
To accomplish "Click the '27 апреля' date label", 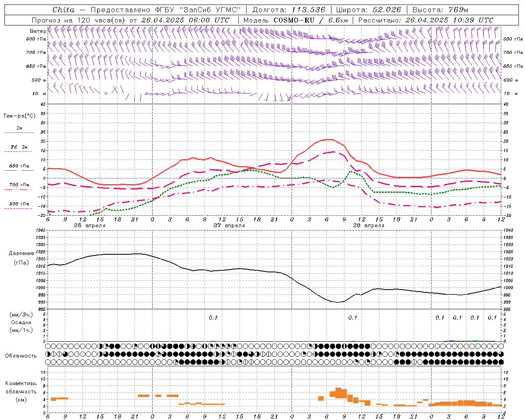I will (x=229, y=226).
